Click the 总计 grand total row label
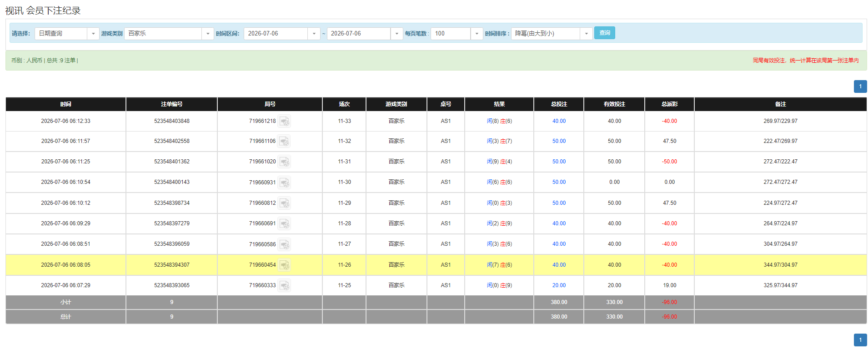Viewport: 868px width, 350px height. (65, 317)
